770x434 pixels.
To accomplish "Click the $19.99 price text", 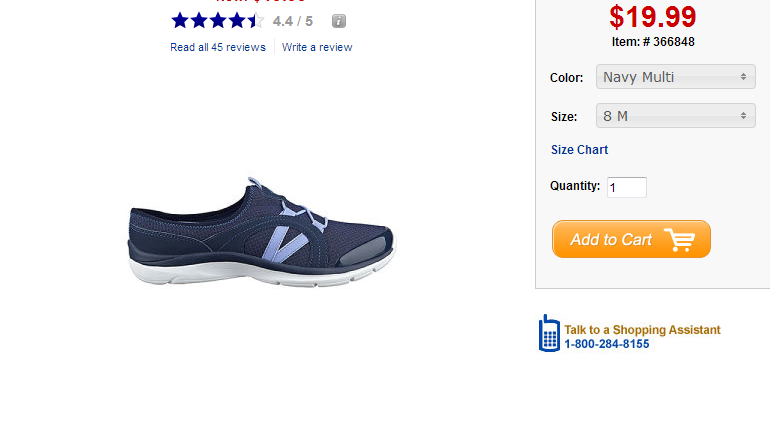I will tap(652, 17).
